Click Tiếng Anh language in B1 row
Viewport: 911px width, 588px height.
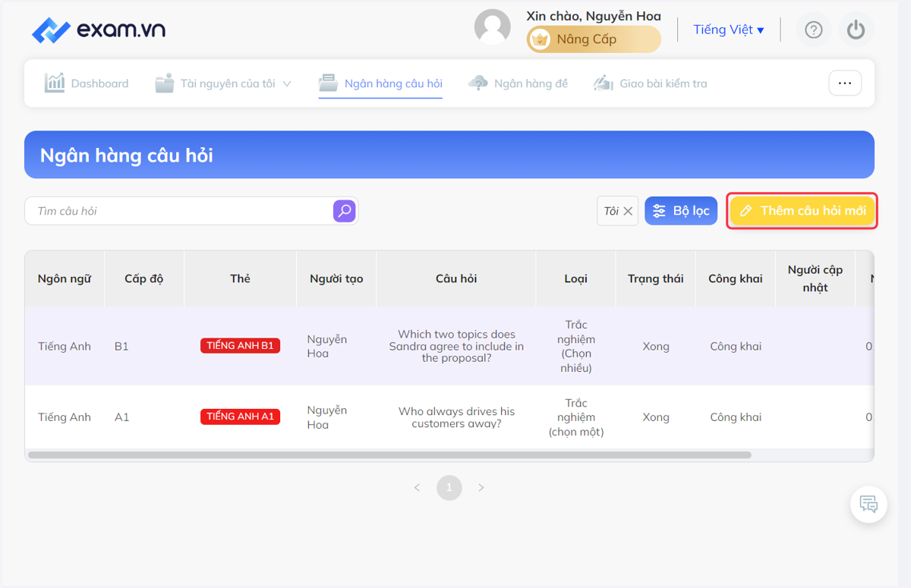point(65,346)
